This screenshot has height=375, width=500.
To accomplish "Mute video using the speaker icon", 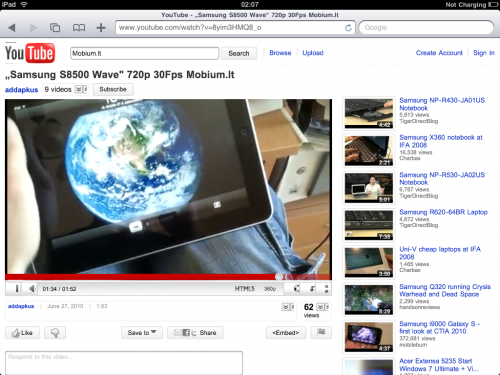I will click(x=32, y=289).
